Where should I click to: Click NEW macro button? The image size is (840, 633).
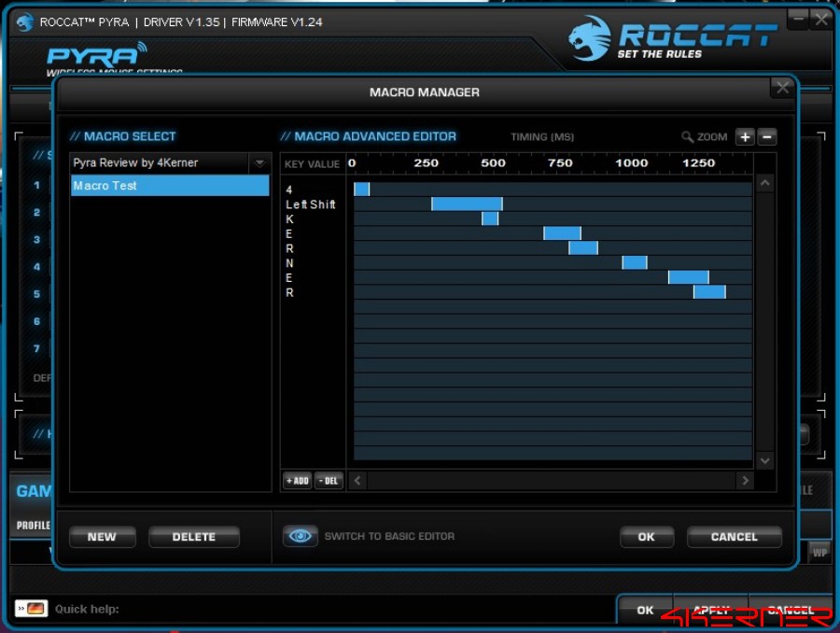(103, 537)
